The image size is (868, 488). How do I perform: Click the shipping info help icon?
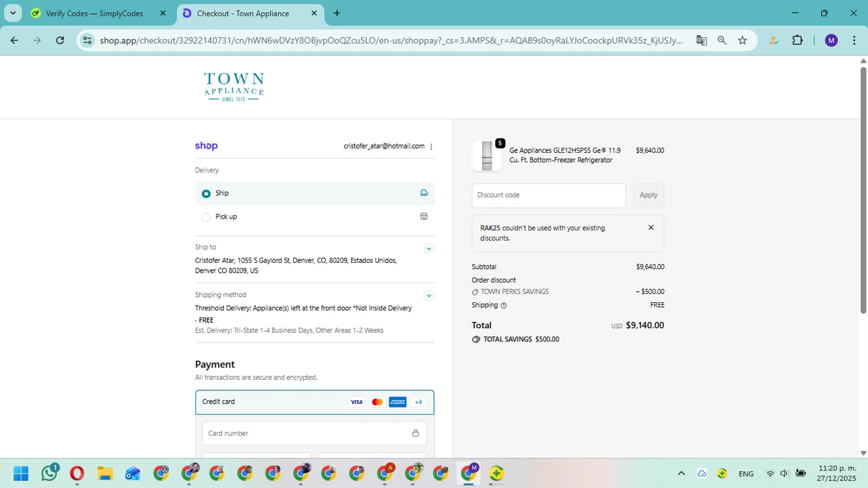point(503,306)
